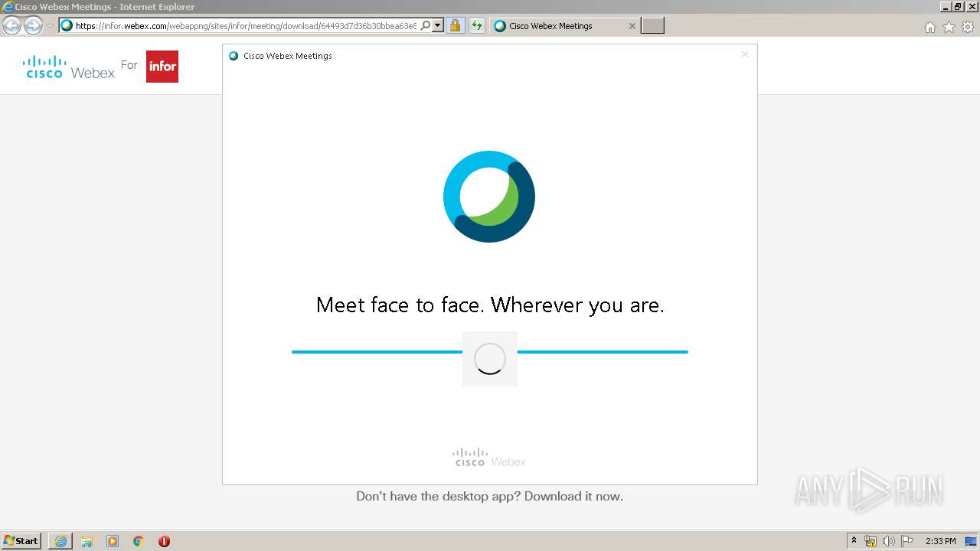Click the browser Back arrow button

pyautogui.click(x=11, y=25)
